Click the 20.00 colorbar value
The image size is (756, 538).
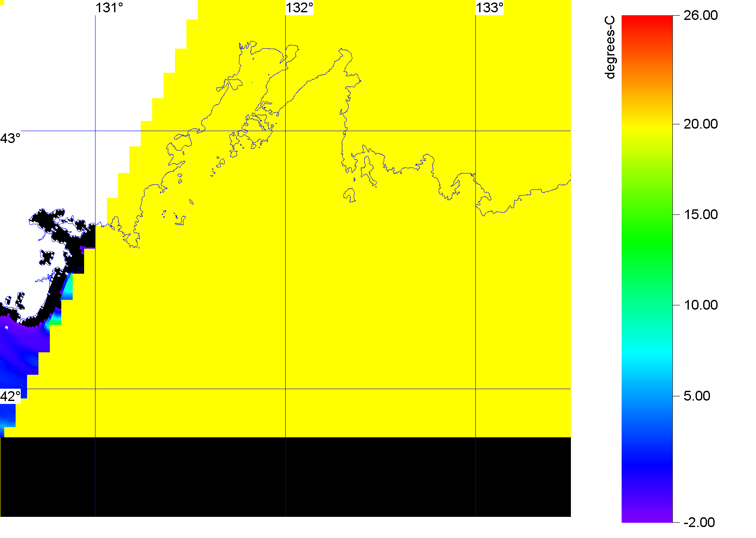tap(701, 124)
